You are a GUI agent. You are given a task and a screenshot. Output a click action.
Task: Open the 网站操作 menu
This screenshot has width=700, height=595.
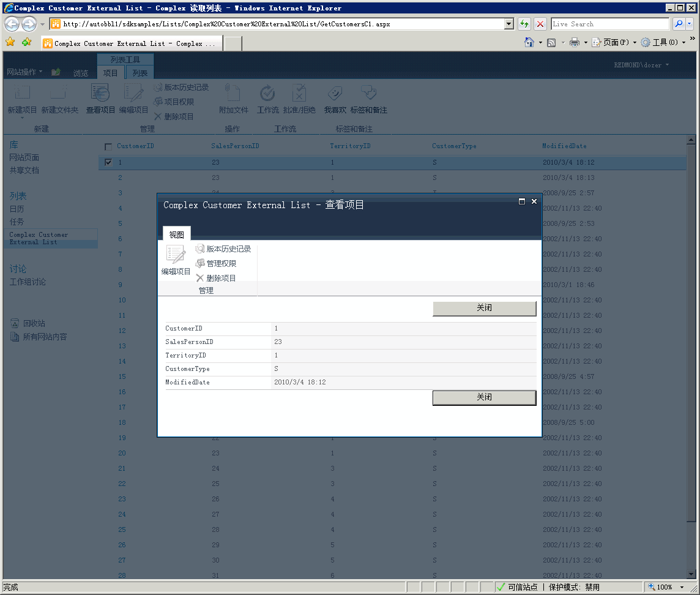coord(24,72)
